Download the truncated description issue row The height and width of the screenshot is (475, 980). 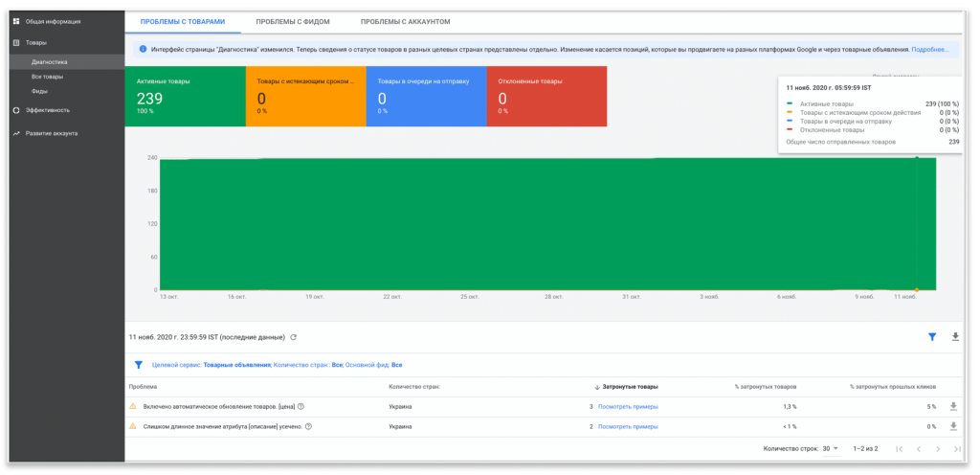(953, 426)
